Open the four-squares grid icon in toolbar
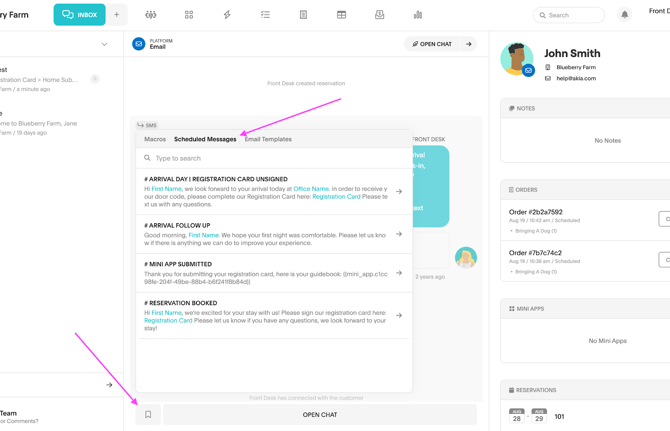The width and height of the screenshot is (670, 431). click(189, 15)
